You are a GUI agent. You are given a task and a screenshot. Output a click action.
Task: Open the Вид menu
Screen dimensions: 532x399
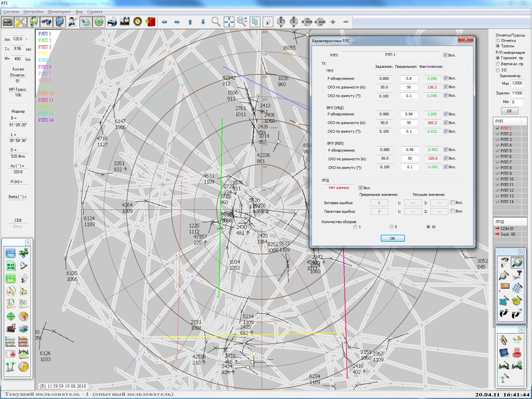point(79,12)
